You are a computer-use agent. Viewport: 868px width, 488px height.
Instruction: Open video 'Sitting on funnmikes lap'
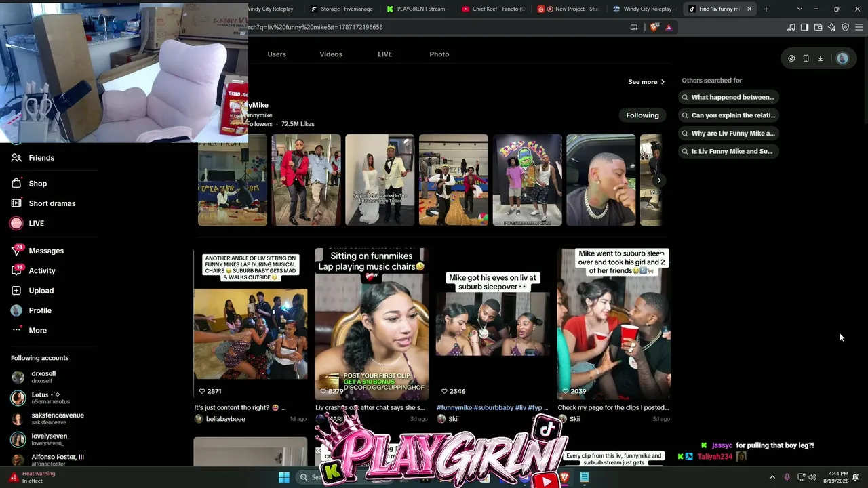372,324
